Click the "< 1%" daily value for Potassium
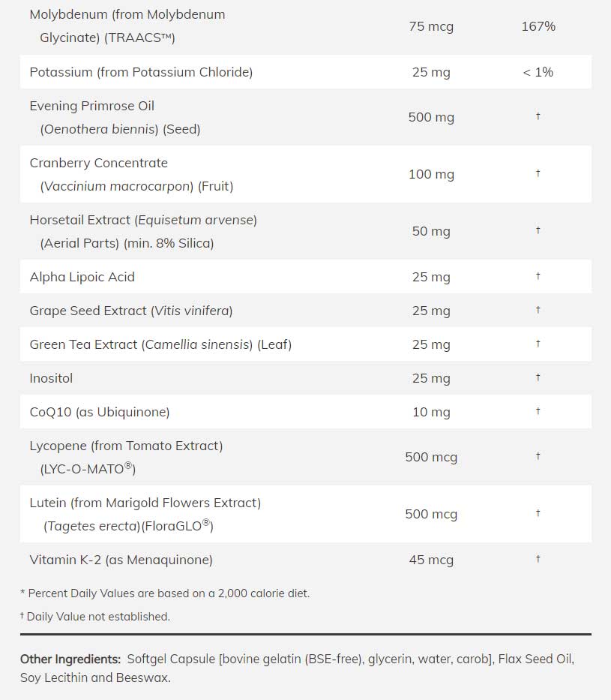 (538, 72)
